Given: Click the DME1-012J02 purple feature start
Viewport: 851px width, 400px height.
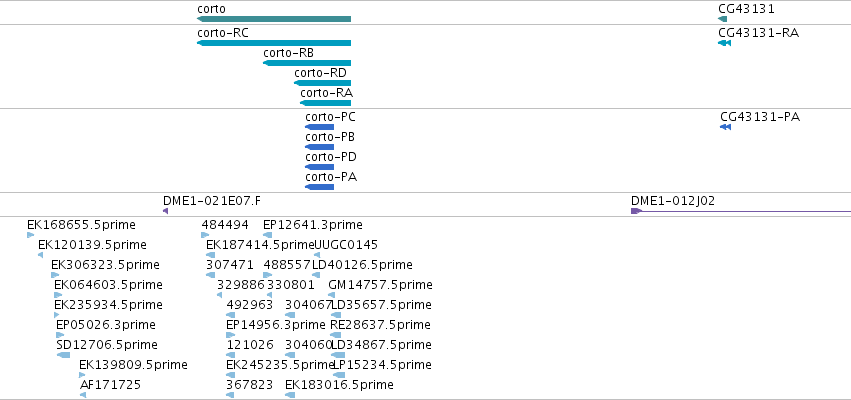Looking at the screenshot, I should 637,211.
